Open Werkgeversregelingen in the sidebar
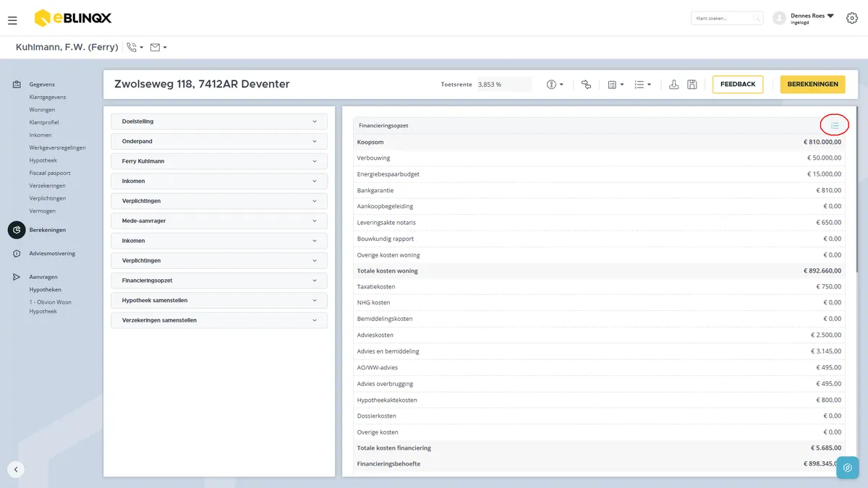This screenshot has height=488, width=868. pos(57,147)
